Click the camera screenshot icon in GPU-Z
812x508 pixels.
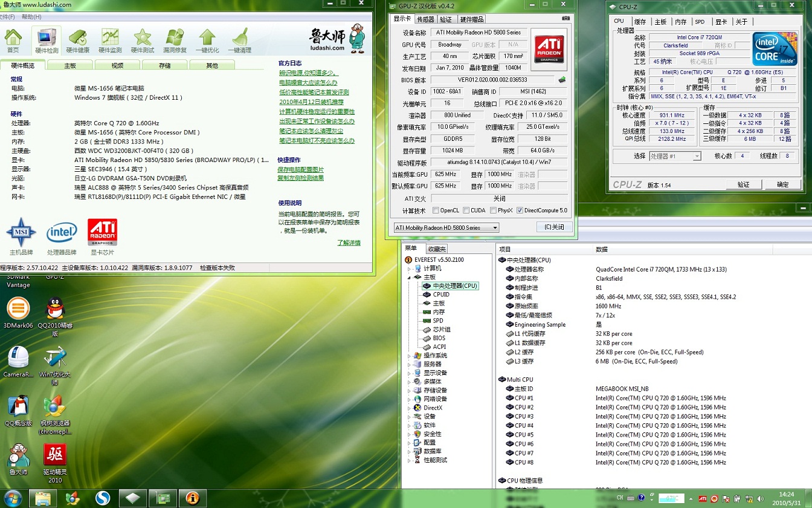click(x=565, y=19)
